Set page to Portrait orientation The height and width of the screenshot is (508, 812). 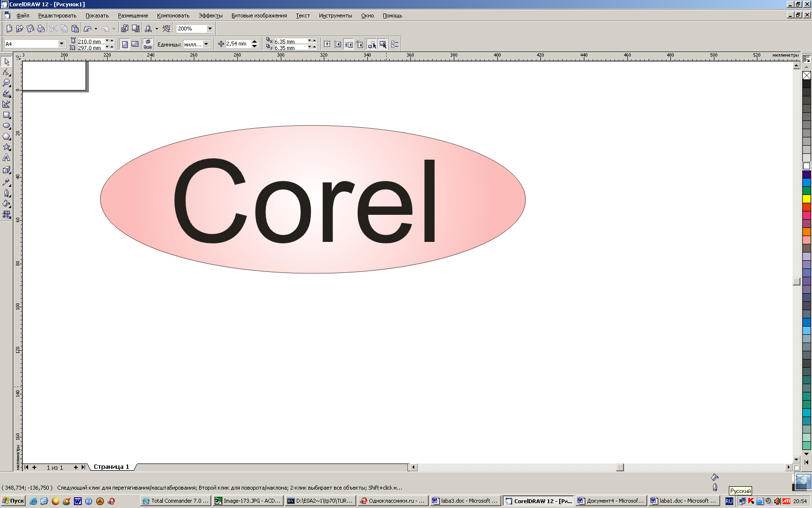(x=125, y=44)
